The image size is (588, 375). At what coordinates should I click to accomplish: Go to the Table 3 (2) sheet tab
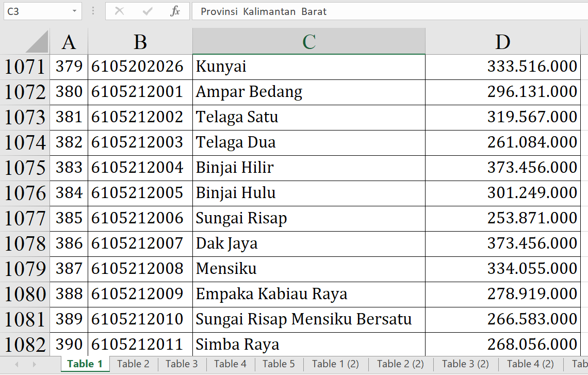point(465,364)
